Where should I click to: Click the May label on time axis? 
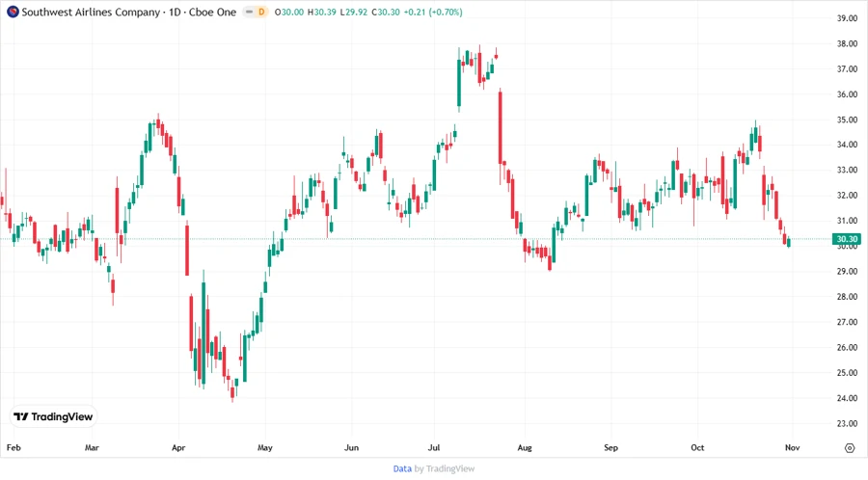click(x=264, y=447)
